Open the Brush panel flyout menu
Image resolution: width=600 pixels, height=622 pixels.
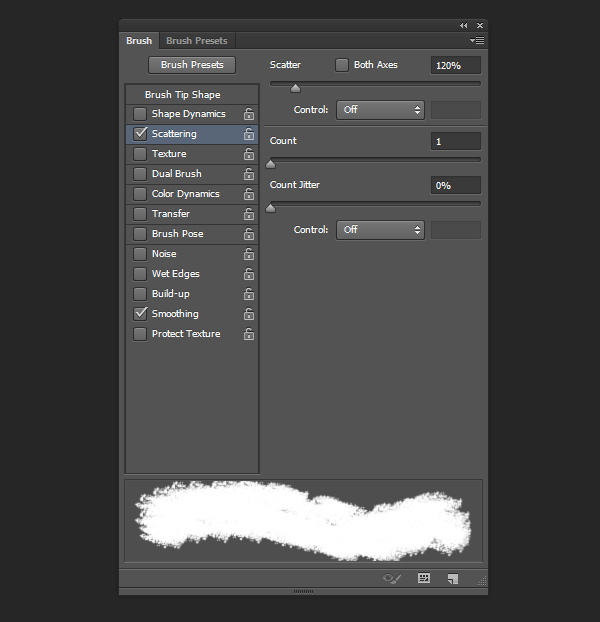[477, 40]
